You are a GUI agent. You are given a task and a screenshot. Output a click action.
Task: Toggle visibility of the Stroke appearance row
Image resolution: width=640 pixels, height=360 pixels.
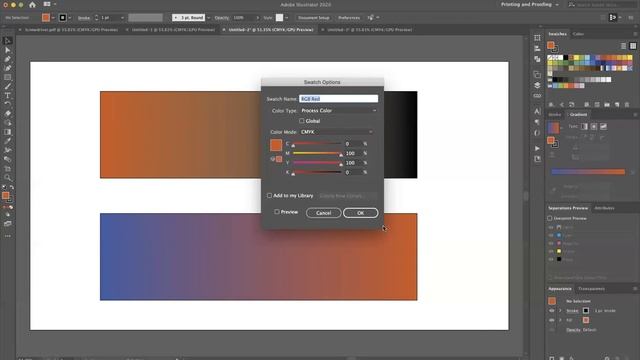tap(551, 311)
